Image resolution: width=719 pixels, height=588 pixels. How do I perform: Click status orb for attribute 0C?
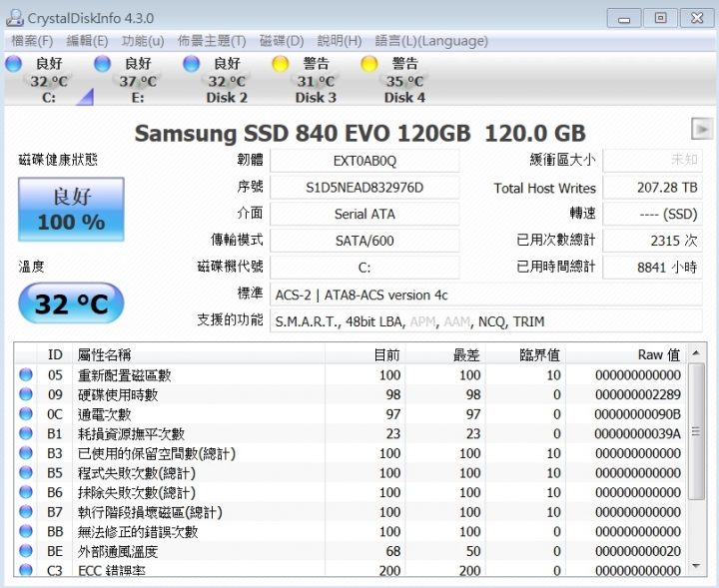click(x=26, y=414)
